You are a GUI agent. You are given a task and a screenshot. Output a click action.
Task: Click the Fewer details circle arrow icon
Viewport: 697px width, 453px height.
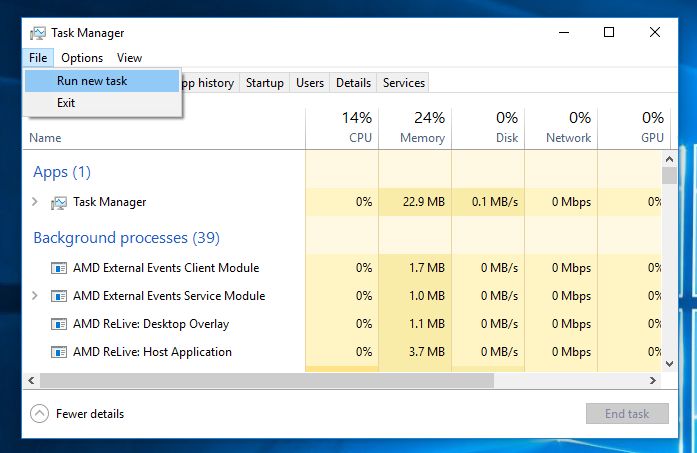tap(39, 413)
